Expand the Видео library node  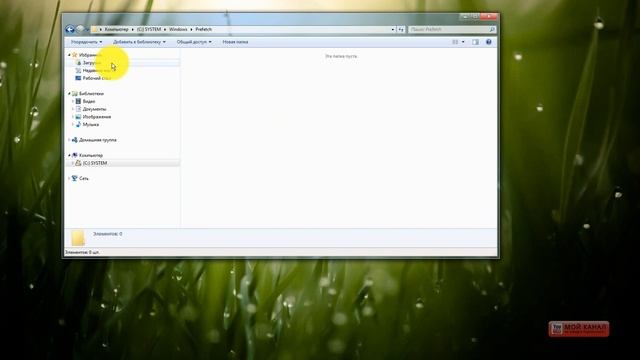(73, 101)
